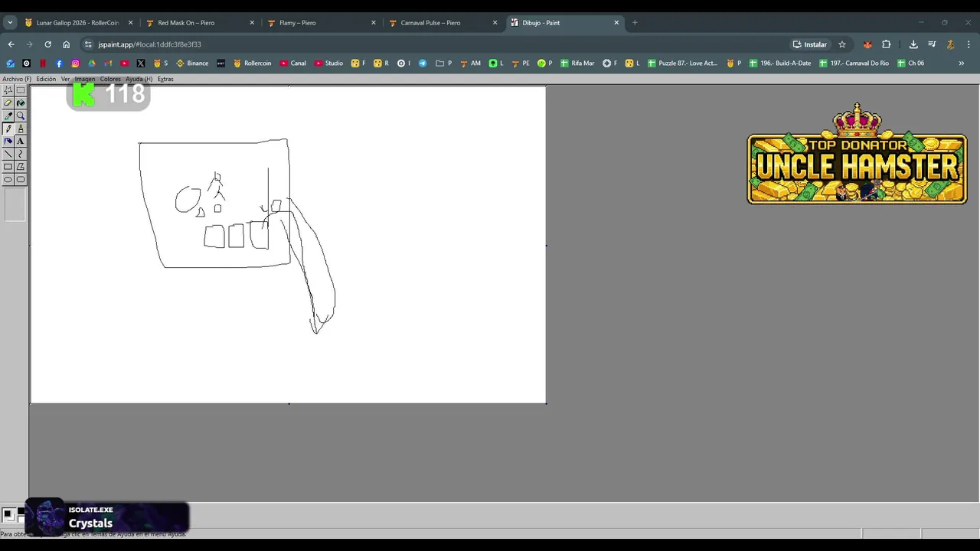Open the 197.- Carnaval Do Rio bookmark
Image resolution: width=980 pixels, height=551 pixels.
(854, 63)
